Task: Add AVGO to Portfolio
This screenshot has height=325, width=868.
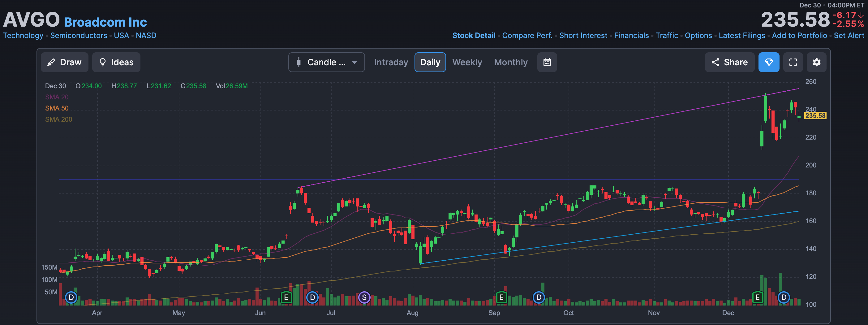Action: 799,35
